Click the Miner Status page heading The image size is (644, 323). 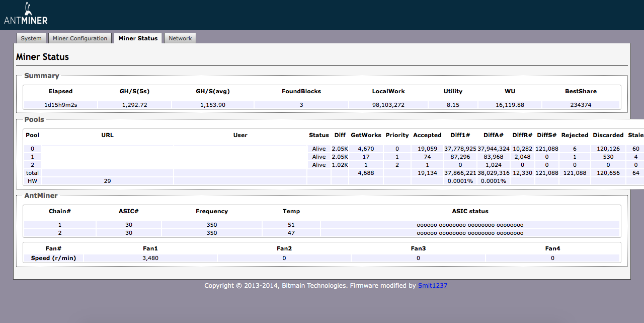[42, 57]
